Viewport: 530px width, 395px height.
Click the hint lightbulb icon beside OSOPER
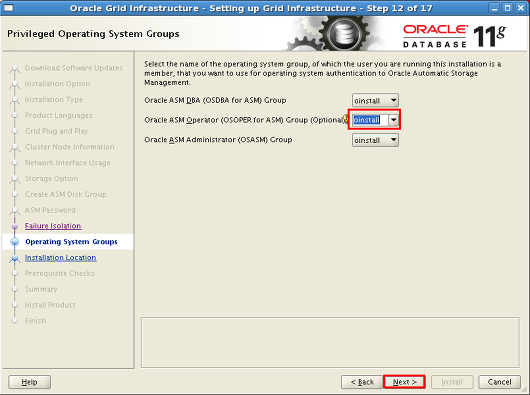[x=345, y=119]
